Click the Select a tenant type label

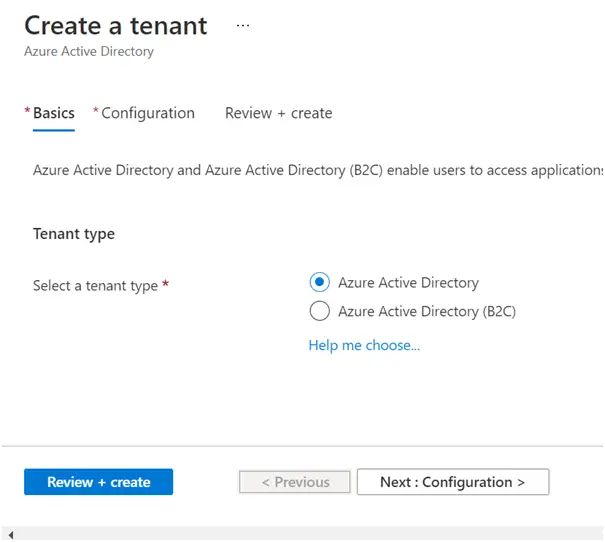95,286
